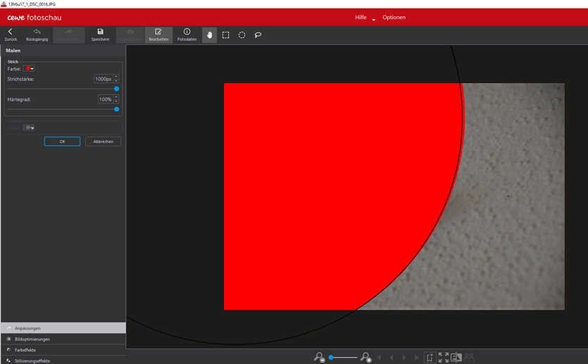The width and height of the screenshot is (588, 364).
Task: Confirm painting with OK button
Action: 62,142
